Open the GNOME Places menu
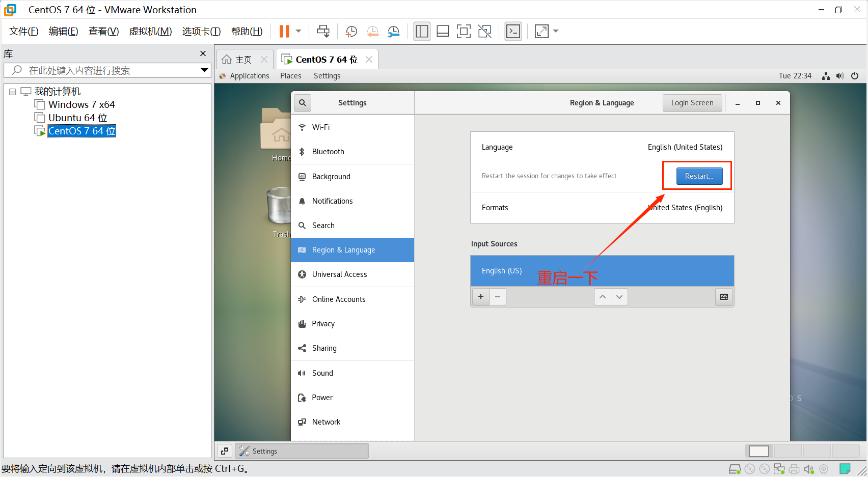Image resolution: width=868 pixels, height=477 pixels. pyautogui.click(x=290, y=76)
